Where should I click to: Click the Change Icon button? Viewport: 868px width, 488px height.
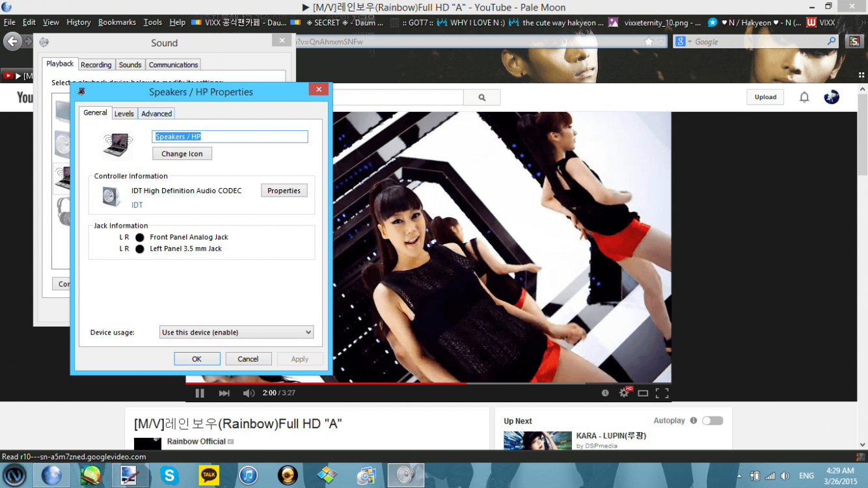(x=182, y=154)
